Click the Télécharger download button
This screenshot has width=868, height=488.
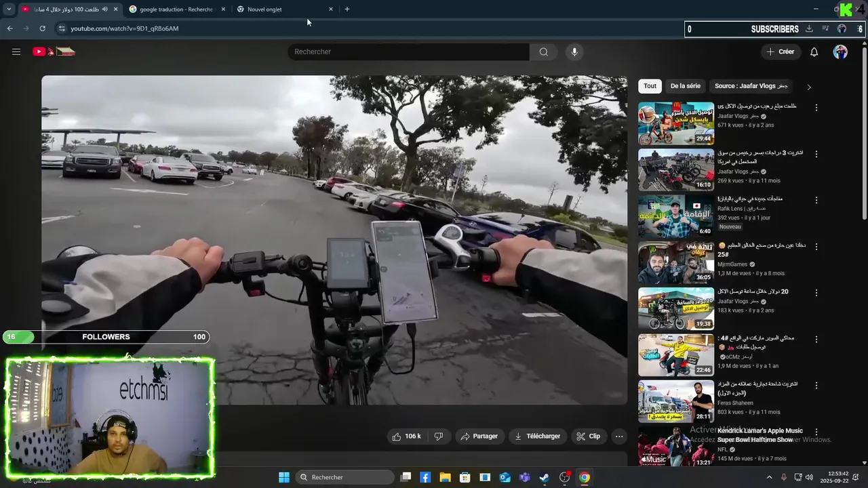coord(537,436)
